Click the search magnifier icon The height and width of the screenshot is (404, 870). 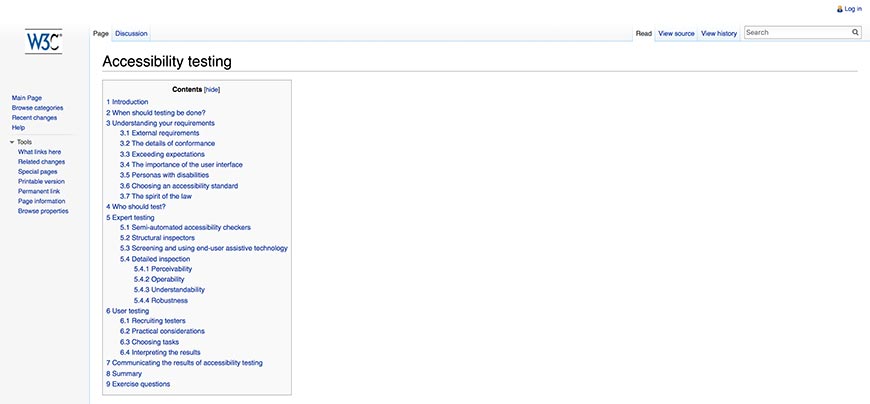point(855,33)
